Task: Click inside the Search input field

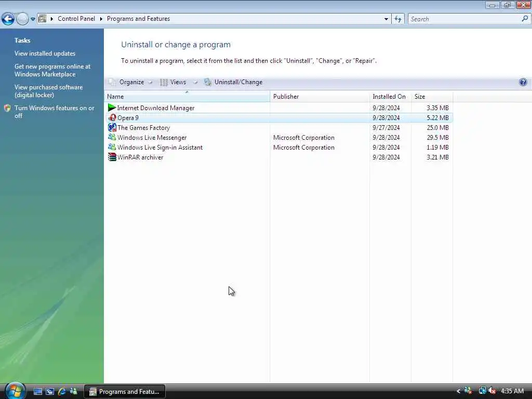Action: pyautogui.click(x=465, y=19)
